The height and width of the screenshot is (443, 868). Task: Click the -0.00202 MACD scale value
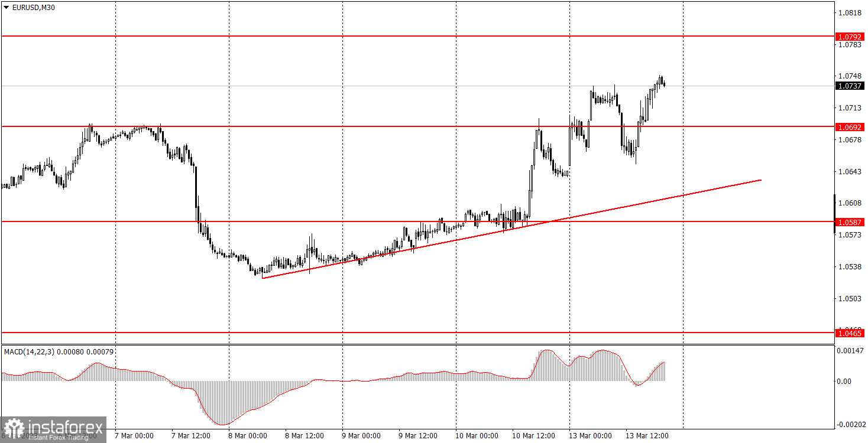(851, 425)
